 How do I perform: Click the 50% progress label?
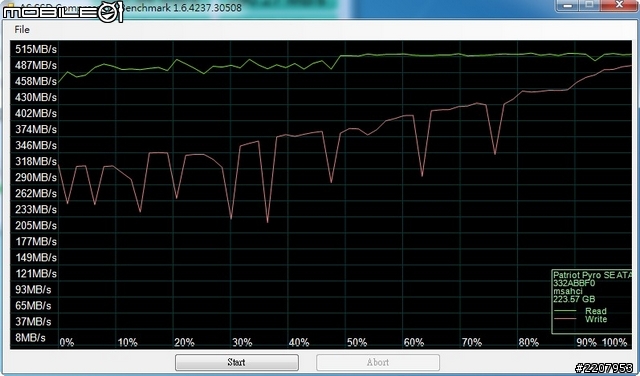pyautogui.click(x=357, y=342)
